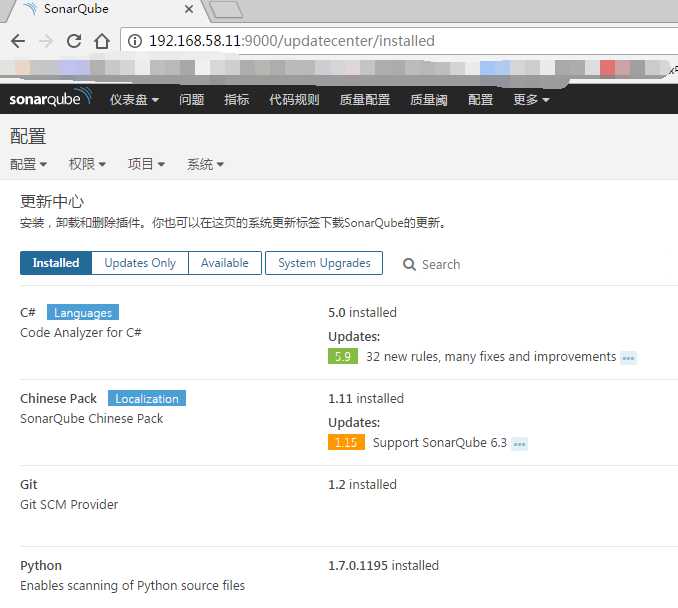Click the SonarQube browser tab title
The height and width of the screenshot is (608, 678).
point(76,9)
